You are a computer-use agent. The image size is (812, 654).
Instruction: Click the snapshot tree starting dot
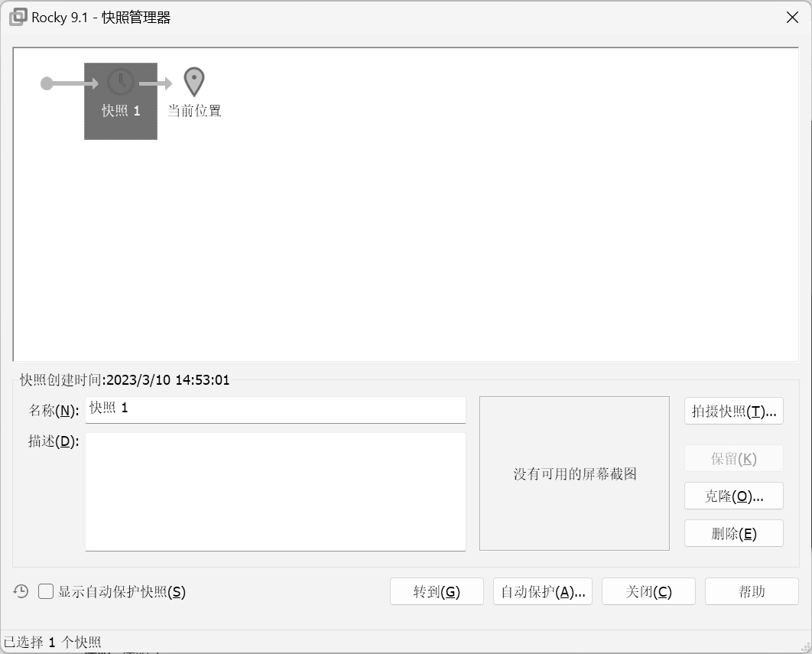pyautogui.click(x=47, y=83)
